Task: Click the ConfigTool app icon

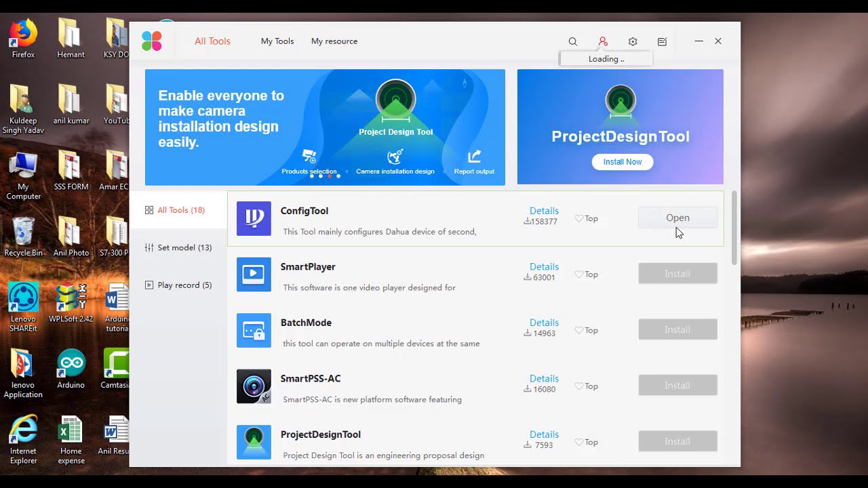Action: click(254, 218)
